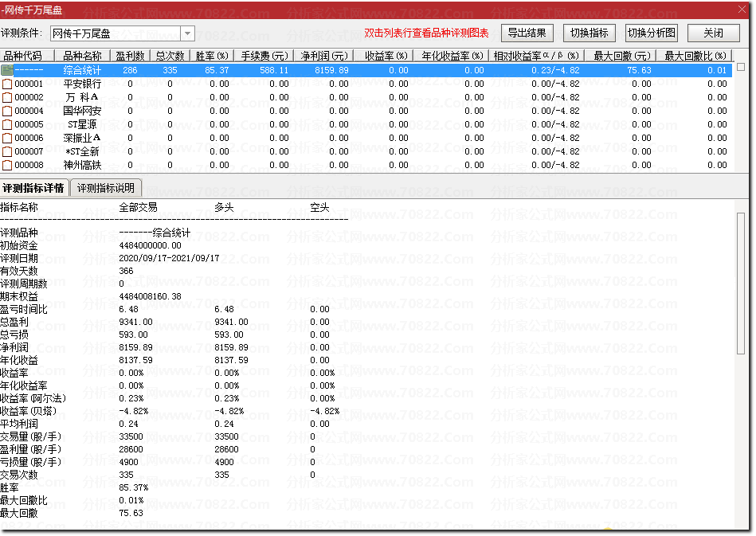Sort by 盈利数 column header
Screen dimensions: 756x536
130,56
